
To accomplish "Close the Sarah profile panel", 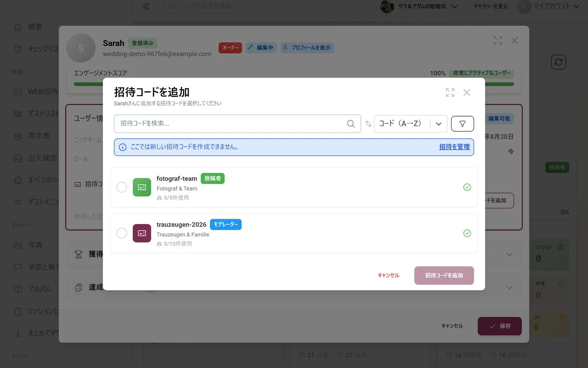I will tap(514, 40).
